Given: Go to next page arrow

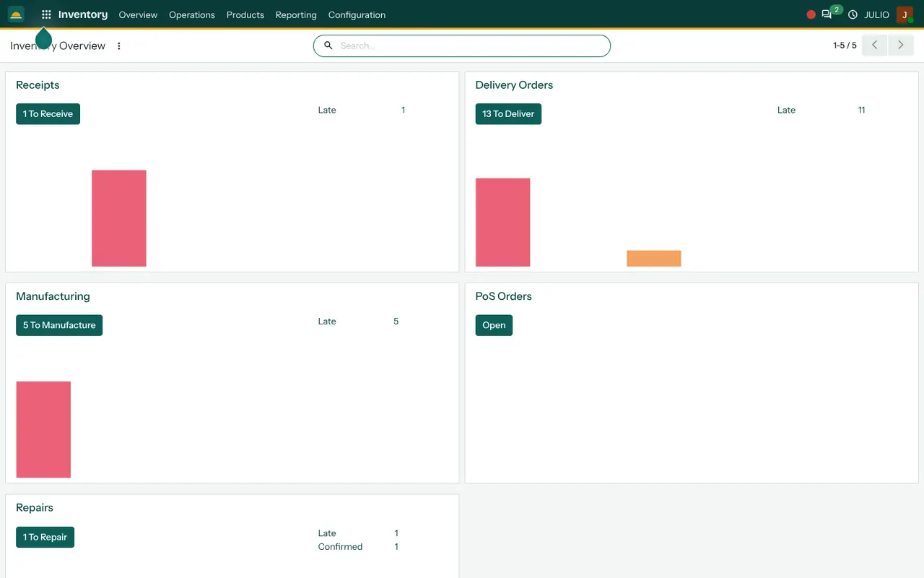Looking at the screenshot, I should tap(901, 45).
